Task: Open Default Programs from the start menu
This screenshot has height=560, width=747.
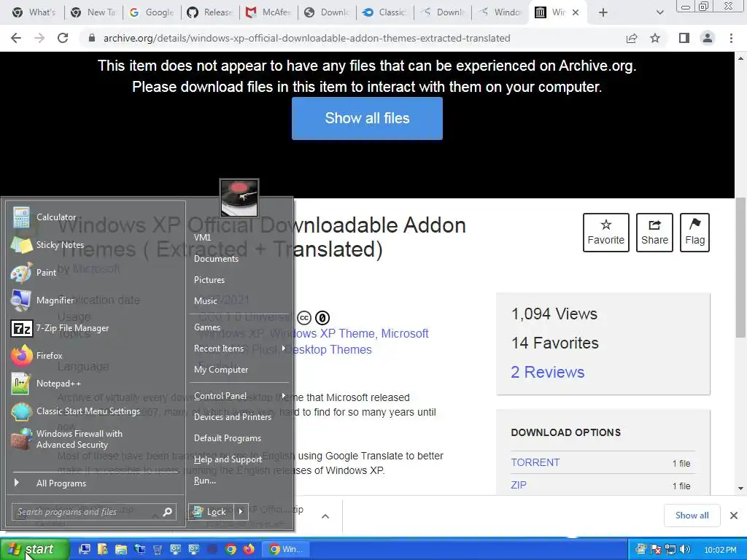Action: pos(239,437)
